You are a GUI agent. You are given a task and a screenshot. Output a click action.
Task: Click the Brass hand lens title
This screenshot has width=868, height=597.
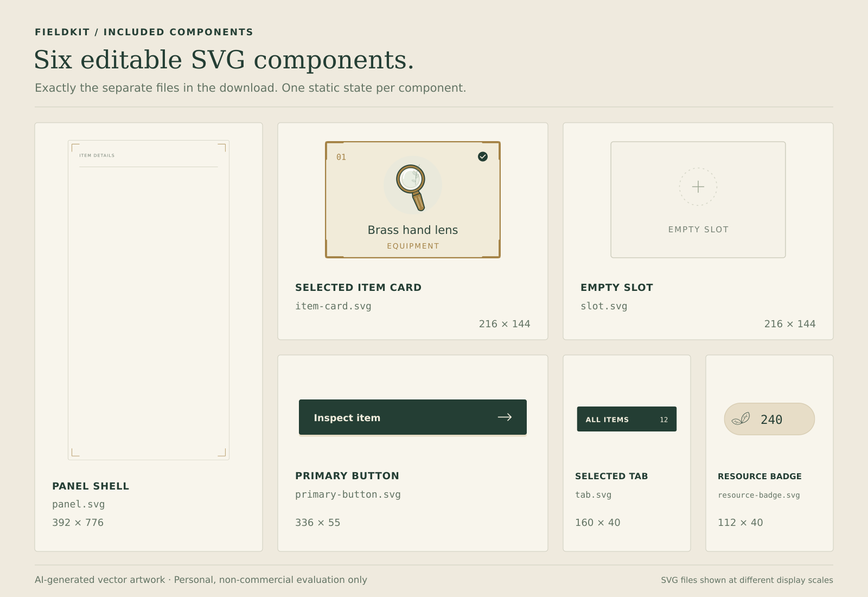tap(413, 230)
